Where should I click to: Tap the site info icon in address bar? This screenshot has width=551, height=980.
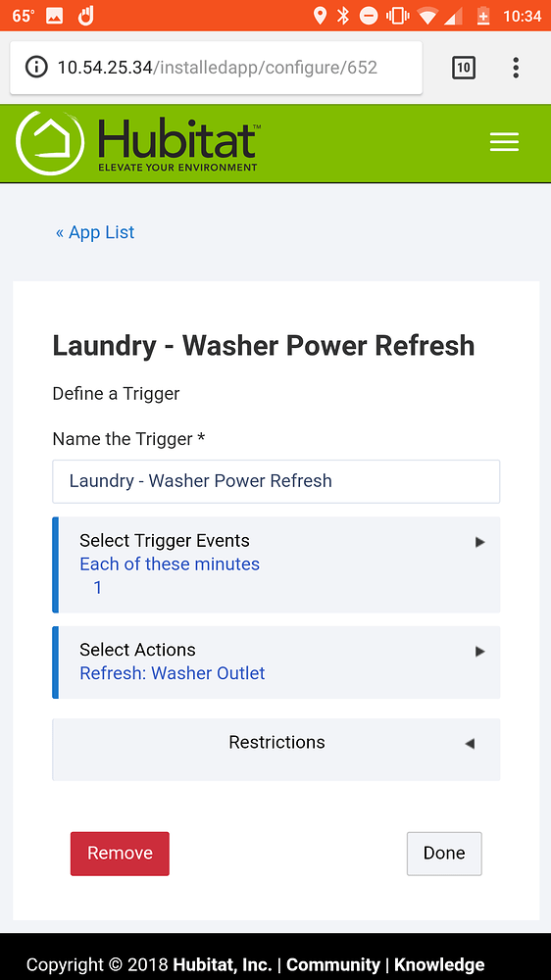coord(36,67)
